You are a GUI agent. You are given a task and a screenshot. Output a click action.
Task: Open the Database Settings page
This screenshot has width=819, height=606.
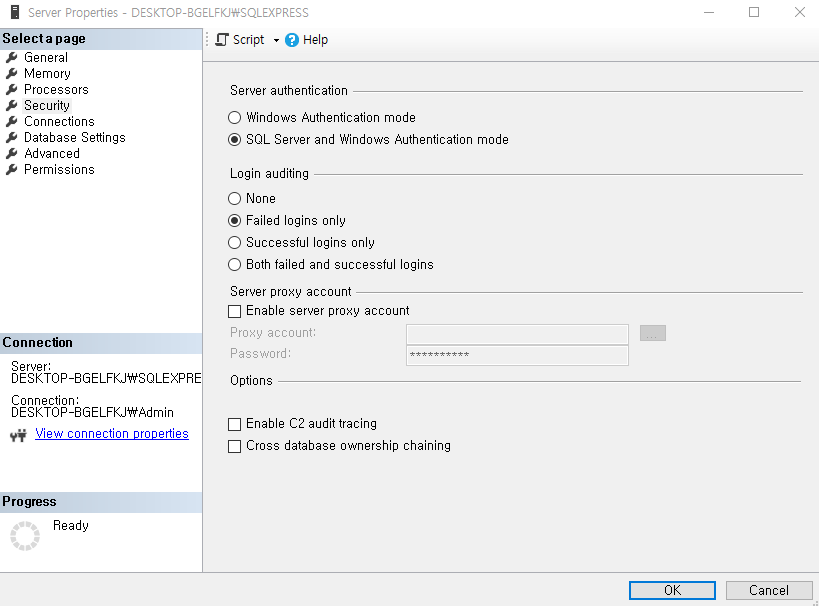tap(75, 137)
